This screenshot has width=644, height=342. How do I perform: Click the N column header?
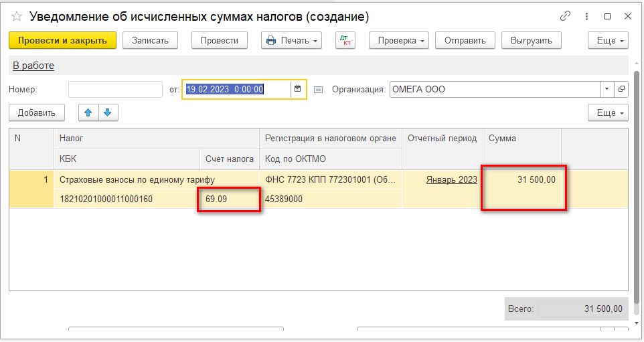(x=31, y=149)
